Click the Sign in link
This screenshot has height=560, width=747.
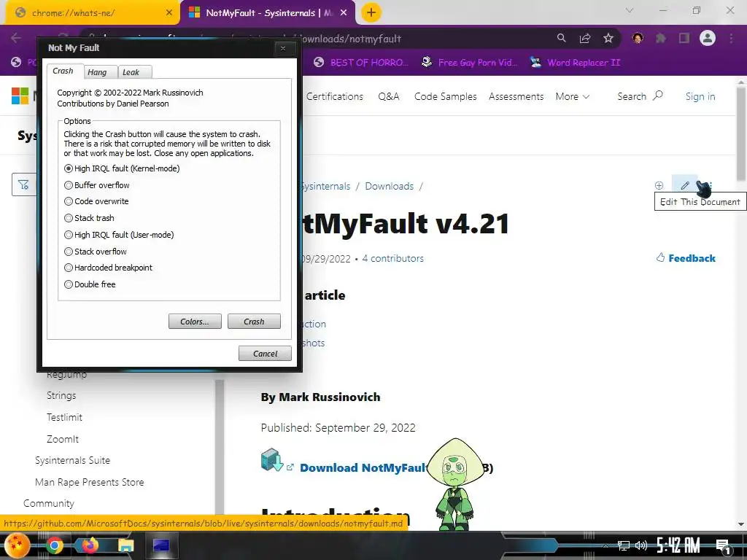pyautogui.click(x=700, y=97)
